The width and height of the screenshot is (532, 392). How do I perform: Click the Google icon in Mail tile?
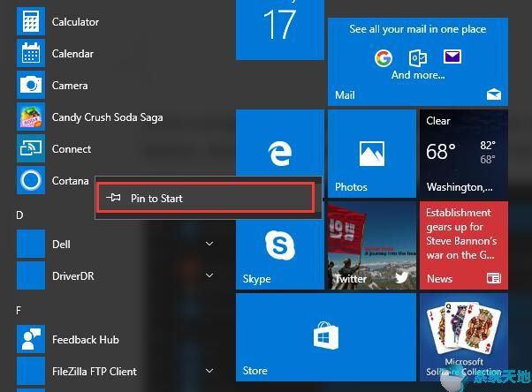tap(384, 58)
